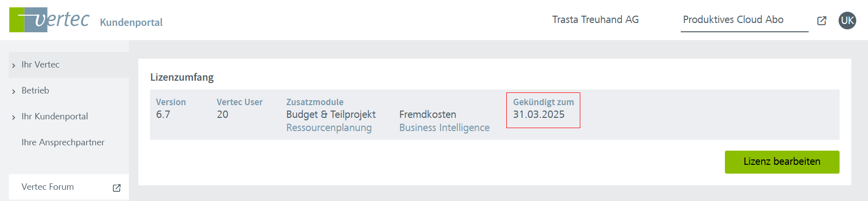Click the Business Intelligence module link

coord(444,128)
